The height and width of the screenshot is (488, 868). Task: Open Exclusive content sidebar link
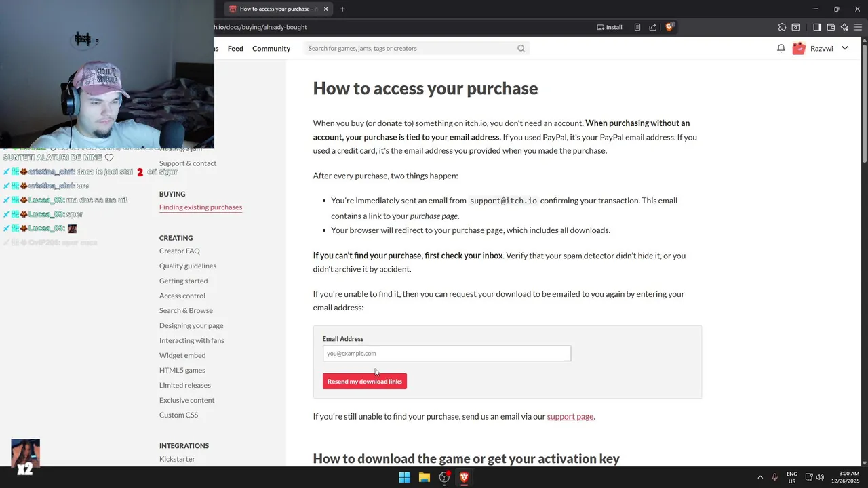[187, 400]
